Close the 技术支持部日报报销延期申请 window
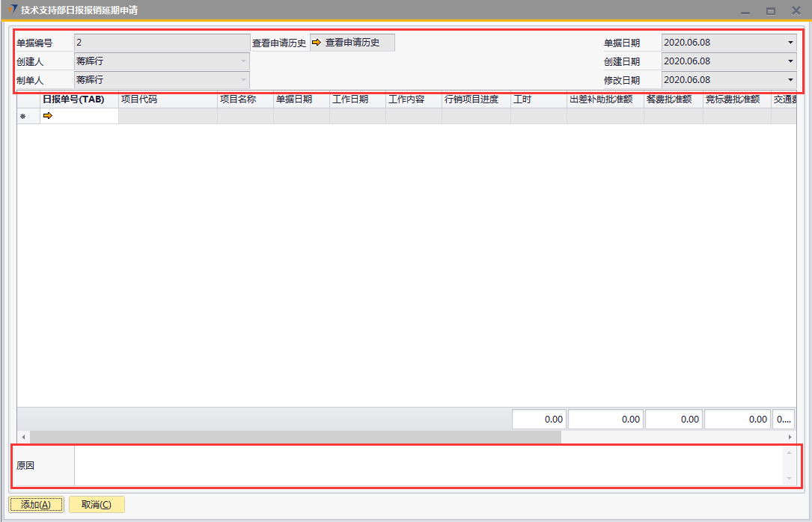Viewport: 812px width, 522px height. click(x=796, y=10)
